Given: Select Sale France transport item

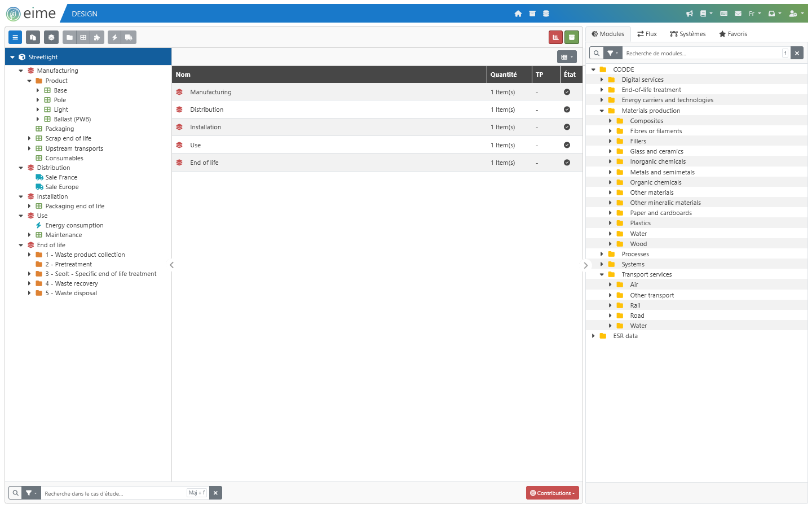Looking at the screenshot, I should [x=61, y=177].
